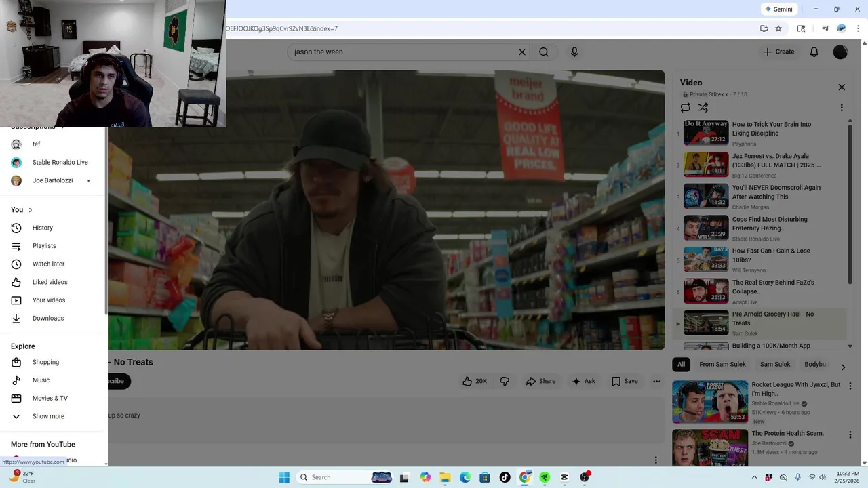Open Chrome three-dot menu
Screen dimensions: 868x488
pos(858,28)
